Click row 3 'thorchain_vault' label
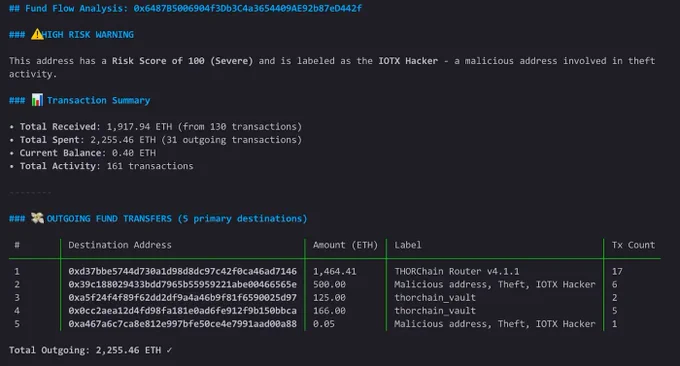This screenshot has height=366, width=680. pyautogui.click(x=435, y=298)
